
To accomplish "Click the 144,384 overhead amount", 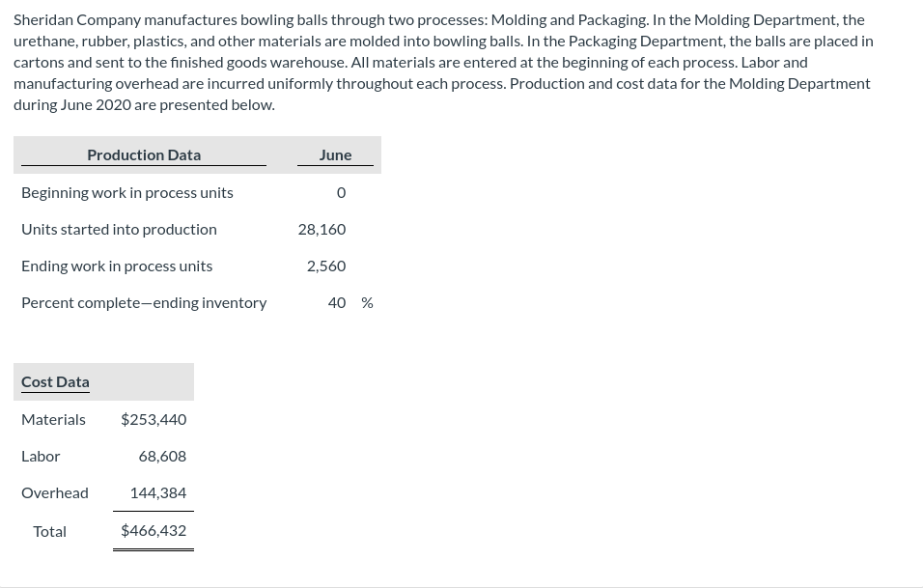I will point(158,492).
